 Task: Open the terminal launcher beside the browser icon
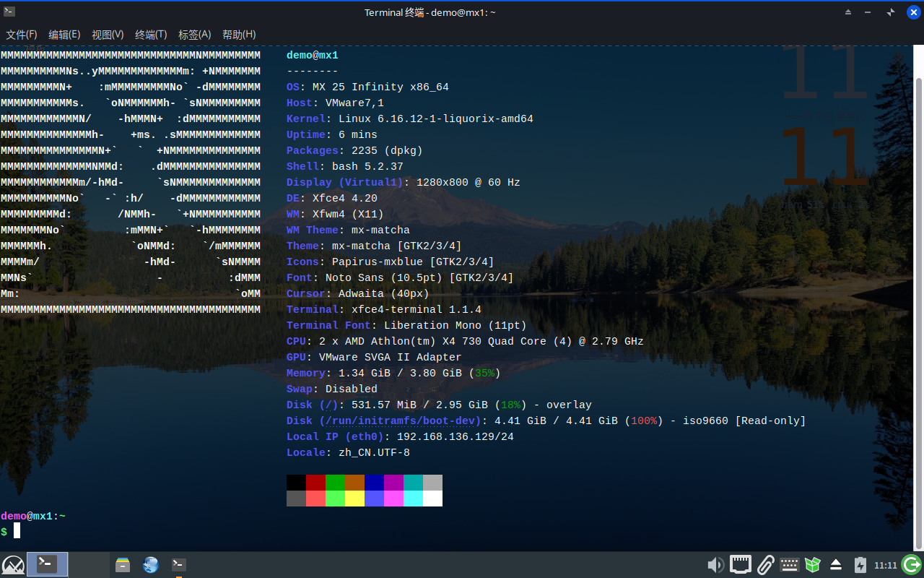tap(178, 565)
